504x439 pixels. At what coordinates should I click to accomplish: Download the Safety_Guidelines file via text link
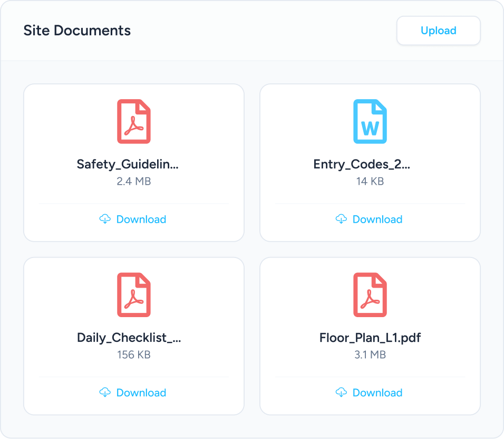tap(141, 219)
